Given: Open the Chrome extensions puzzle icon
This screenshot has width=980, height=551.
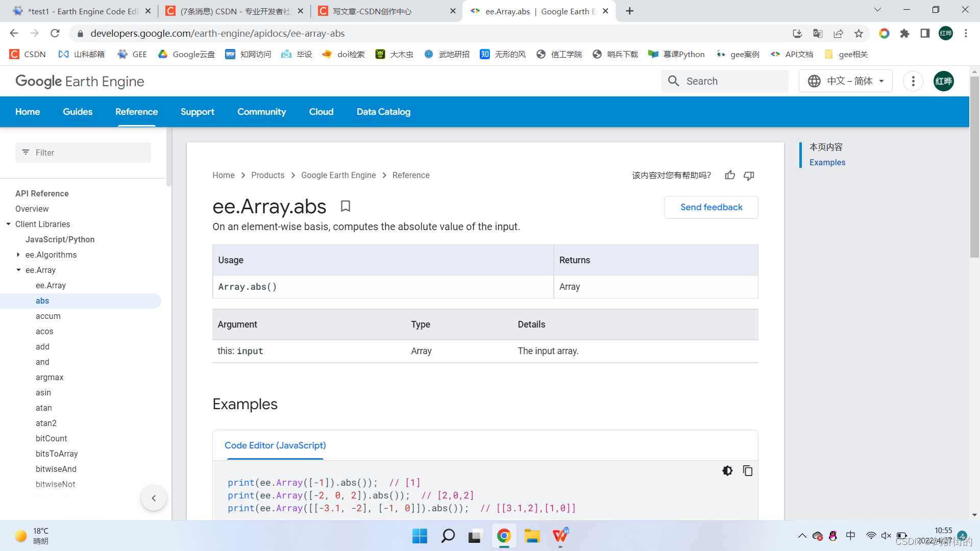Looking at the screenshot, I should click(904, 33).
